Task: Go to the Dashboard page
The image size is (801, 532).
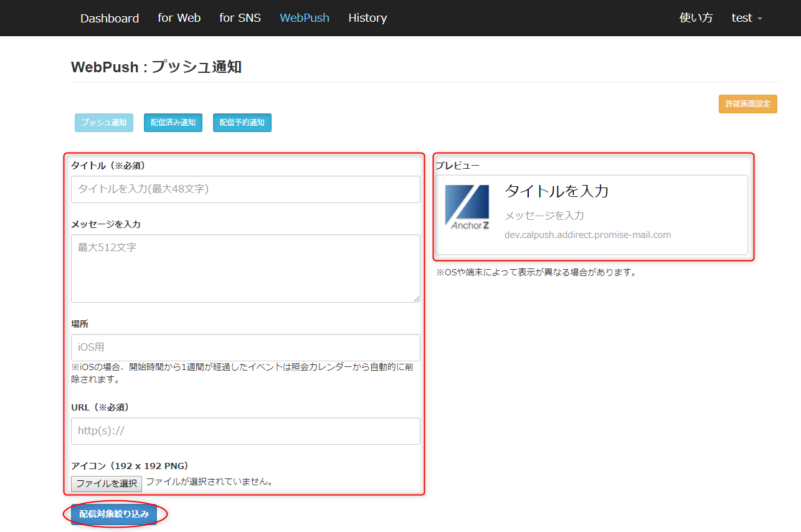Action: [110, 18]
